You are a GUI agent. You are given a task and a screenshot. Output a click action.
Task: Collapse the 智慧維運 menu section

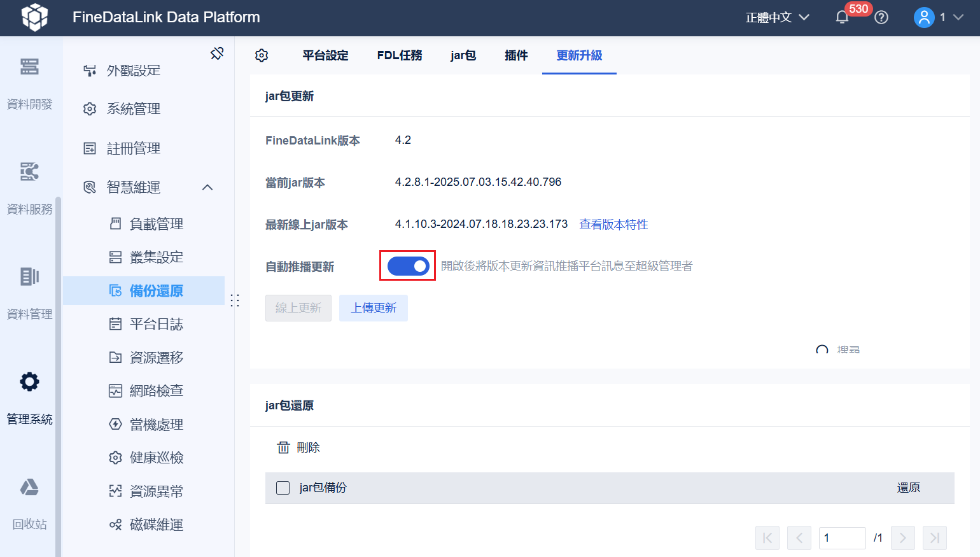tap(207, 187)
